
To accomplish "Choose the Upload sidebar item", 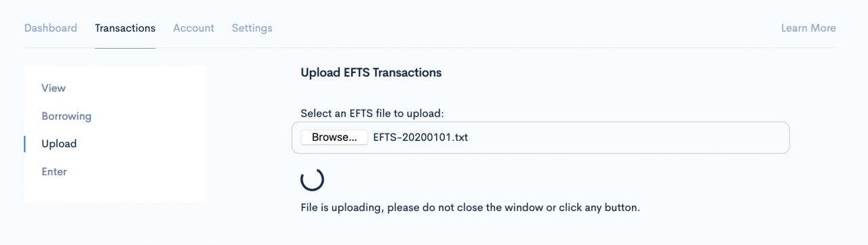I will [59, 143].
